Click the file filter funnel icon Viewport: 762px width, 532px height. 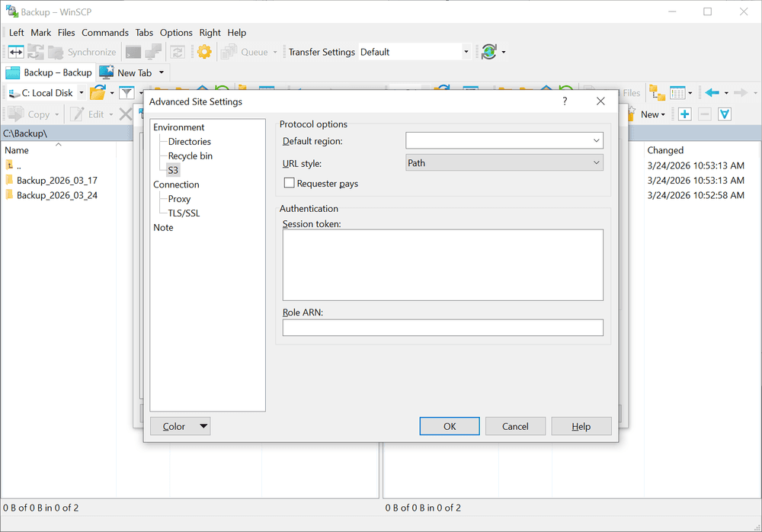[126, 92]
